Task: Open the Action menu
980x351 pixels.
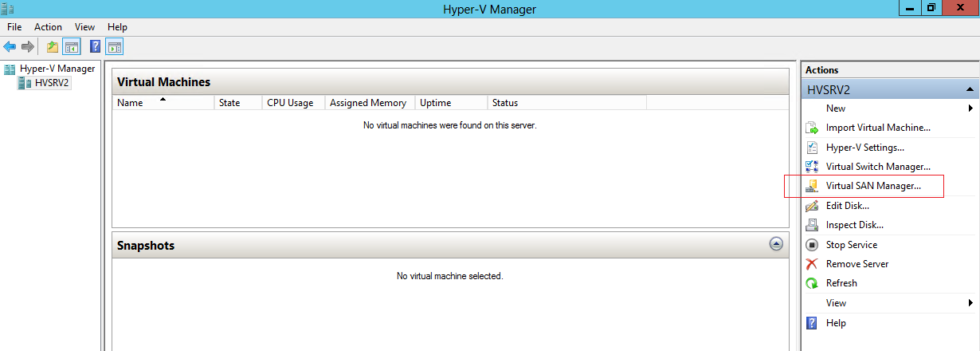Action: pyautogui.click(x=48, y=27)
